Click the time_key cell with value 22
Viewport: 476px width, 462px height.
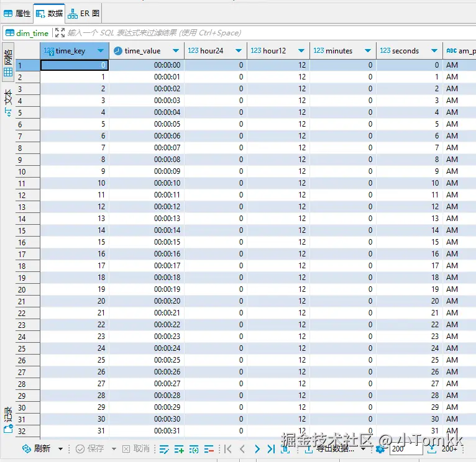tap(75, 325)
